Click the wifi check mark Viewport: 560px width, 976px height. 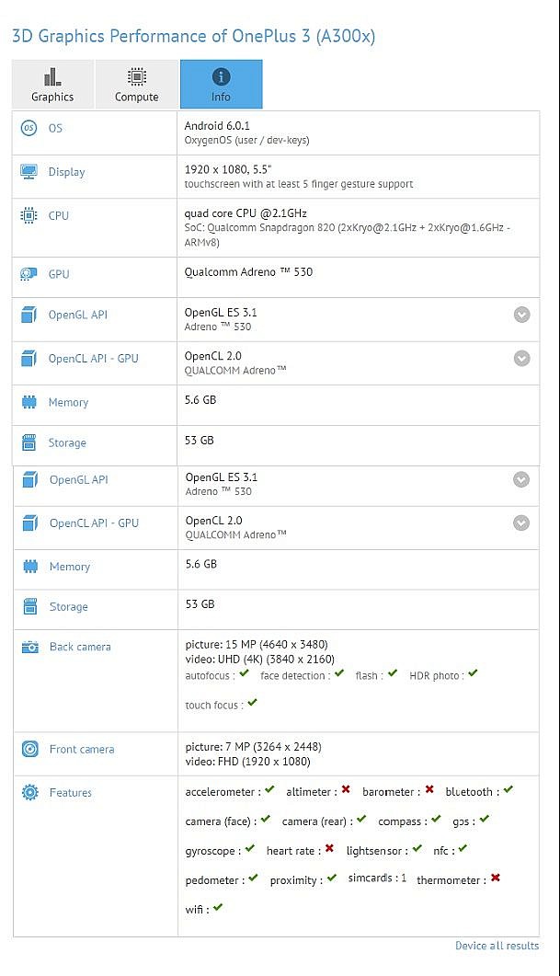(217, 907)
